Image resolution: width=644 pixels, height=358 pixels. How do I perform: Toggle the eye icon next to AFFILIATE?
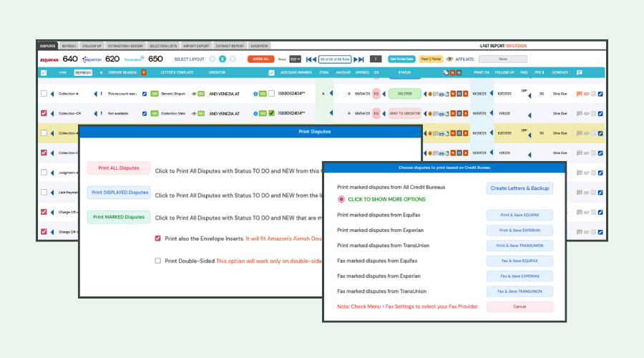coord(450,59)
